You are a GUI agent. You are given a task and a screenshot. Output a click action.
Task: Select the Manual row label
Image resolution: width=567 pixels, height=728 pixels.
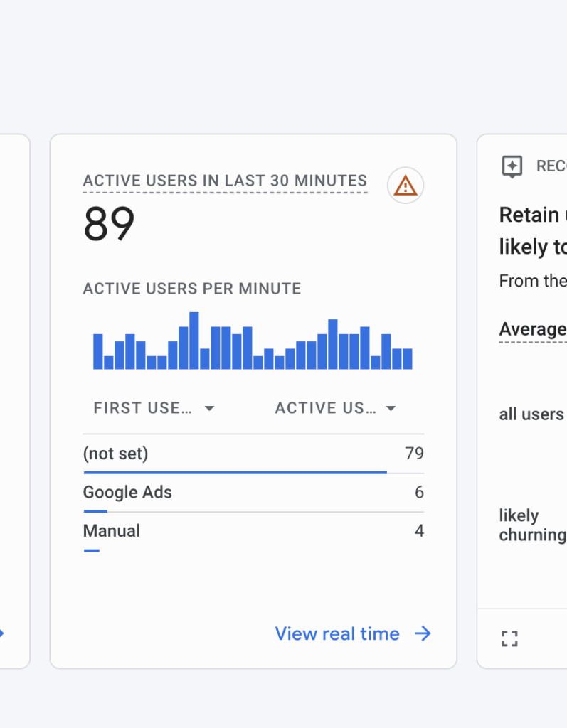tap(112, 530)
